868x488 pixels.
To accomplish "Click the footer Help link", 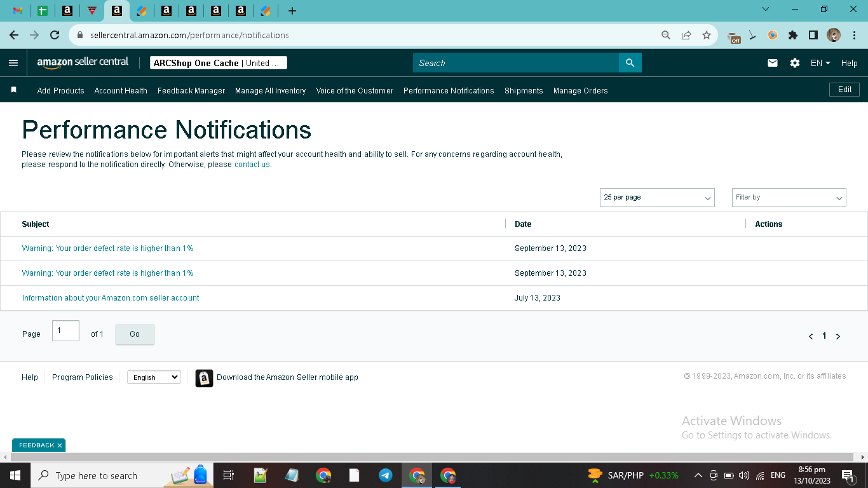I will [x=30, y=377].
